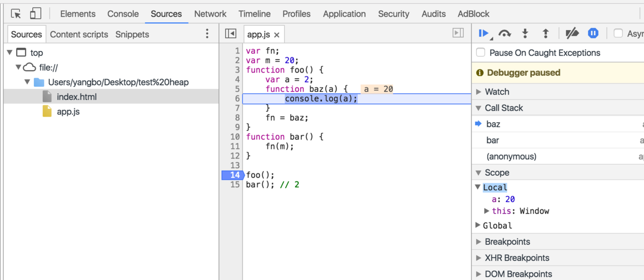Click the top frame icon

pyautogui.click(x=21, y=52)
